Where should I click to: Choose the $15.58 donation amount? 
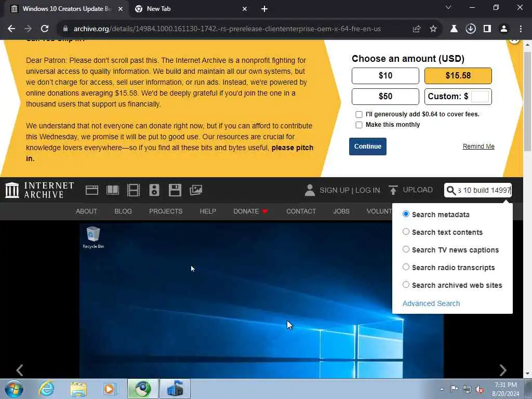[x=458, y=76]
